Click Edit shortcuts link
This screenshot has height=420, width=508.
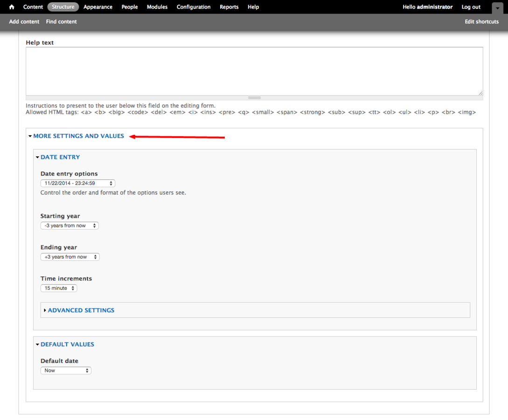482,21
